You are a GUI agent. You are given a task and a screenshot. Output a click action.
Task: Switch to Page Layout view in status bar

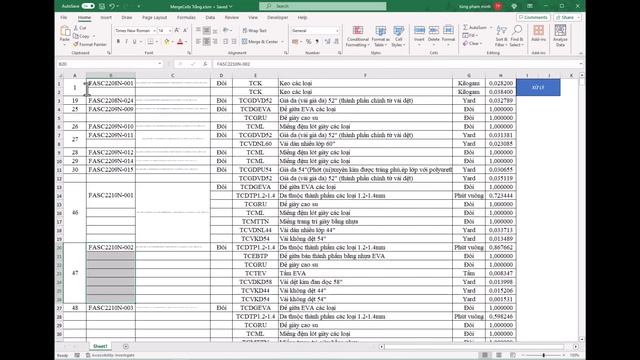499,355
